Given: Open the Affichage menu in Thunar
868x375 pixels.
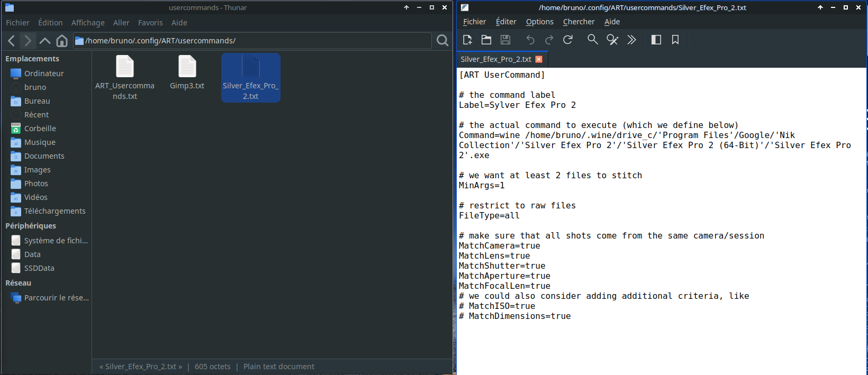Looking at the screenshot, I should coord(88,23).
